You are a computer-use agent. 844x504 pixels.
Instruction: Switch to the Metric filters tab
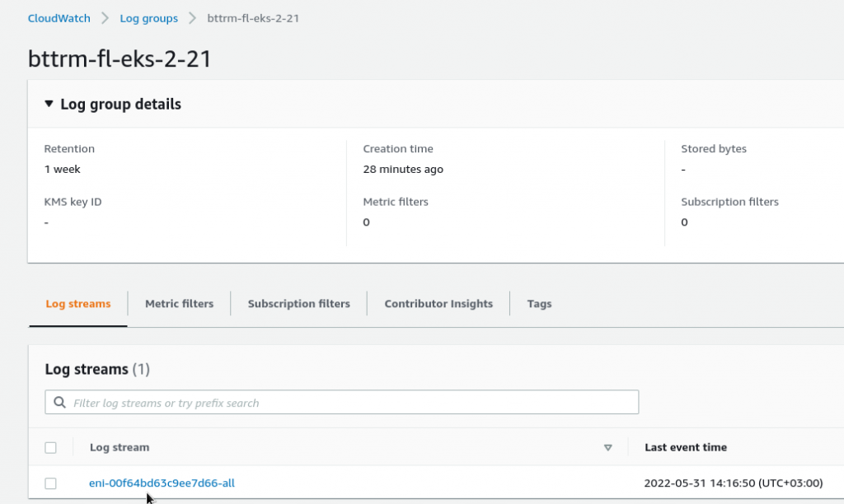pyautogui.click(x=179, y=303)
